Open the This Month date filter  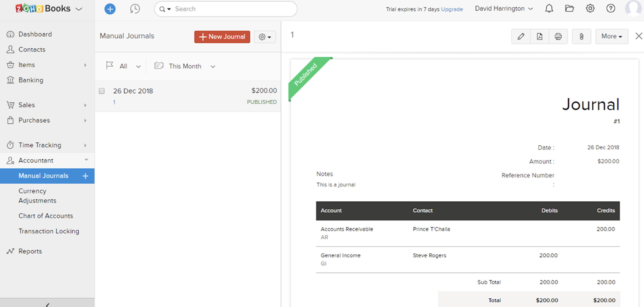[x=185, y=66]
